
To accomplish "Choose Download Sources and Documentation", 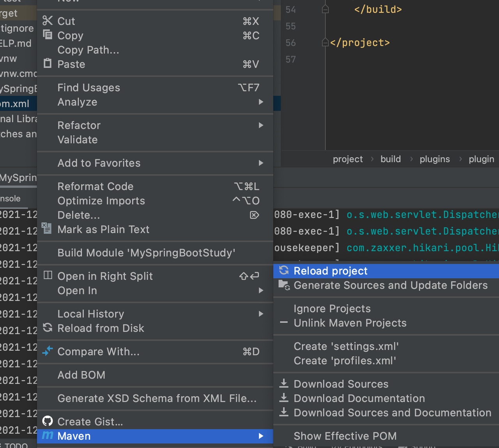I will pyautogui.click(x=386, y=413).
